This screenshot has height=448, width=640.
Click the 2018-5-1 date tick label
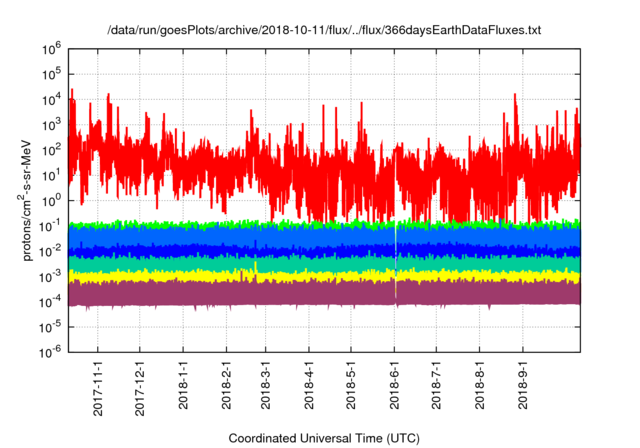[x=351, y=384]
